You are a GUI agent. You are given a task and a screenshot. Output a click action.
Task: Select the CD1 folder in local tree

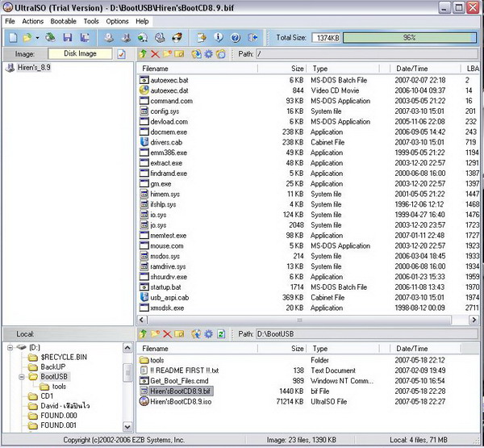pos(47,396)
